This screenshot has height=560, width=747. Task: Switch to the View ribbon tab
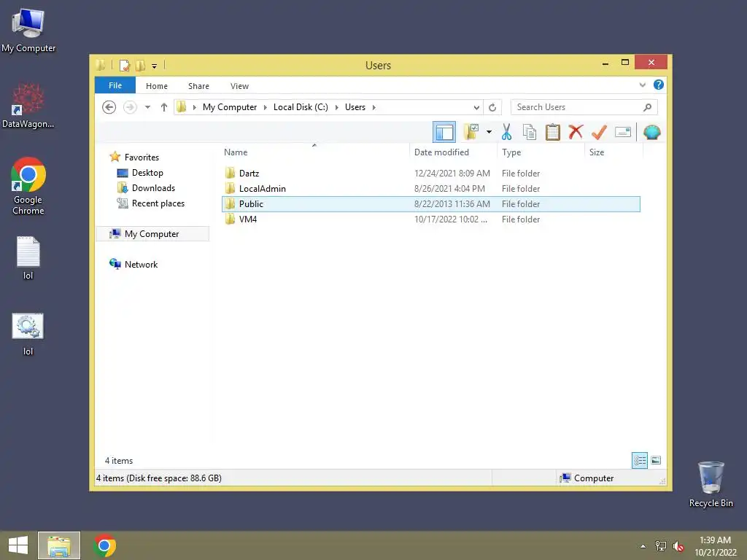[x=239, y=86]
